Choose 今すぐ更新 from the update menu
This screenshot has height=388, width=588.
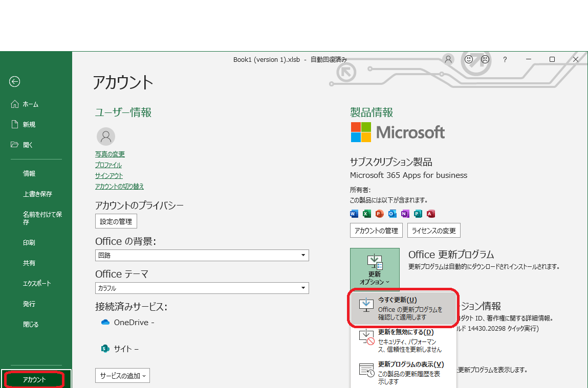[403, 308]
